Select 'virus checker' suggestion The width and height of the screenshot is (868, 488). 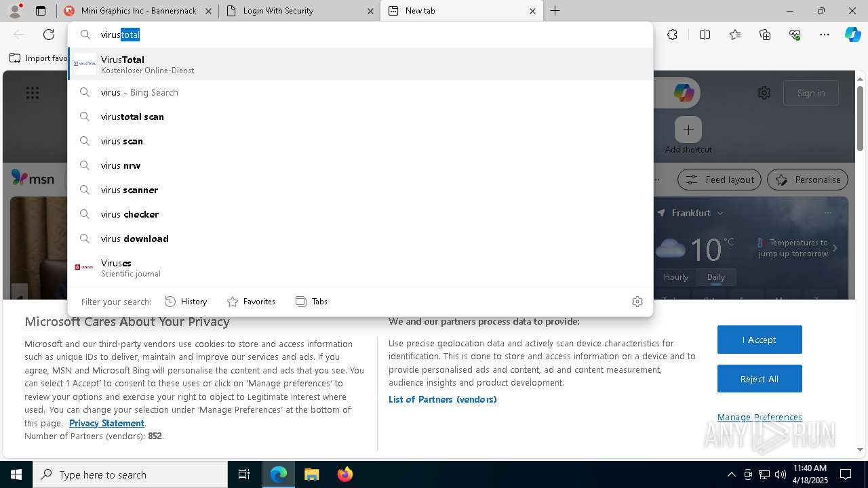360,214
